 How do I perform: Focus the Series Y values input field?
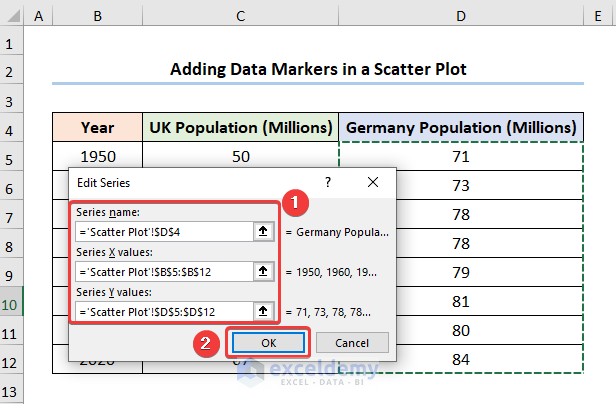click(162, 311)
